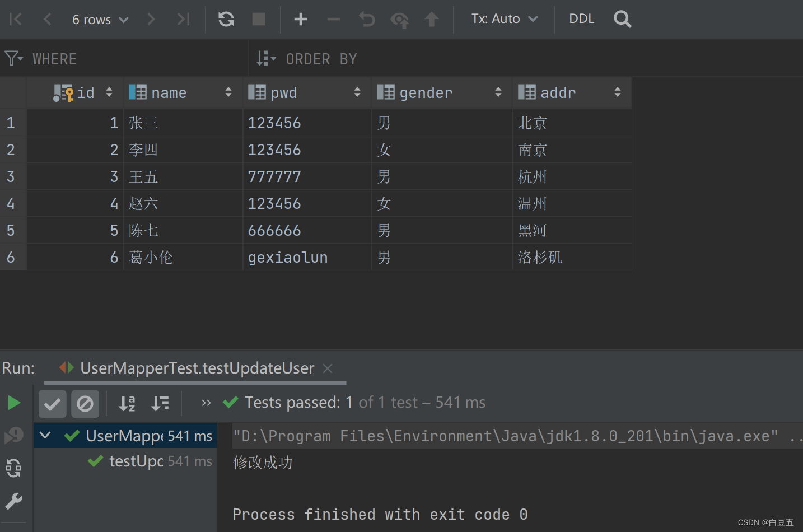This screenshot has height=532, width=803.
Task: Click the WHERE filter funnel icon
Action: [x=13, y=58]
